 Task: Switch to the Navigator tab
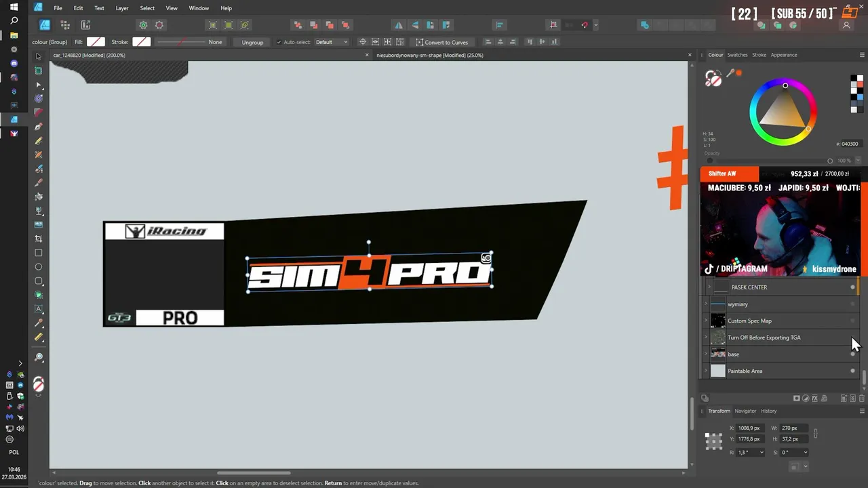click(x=745, y=411)
